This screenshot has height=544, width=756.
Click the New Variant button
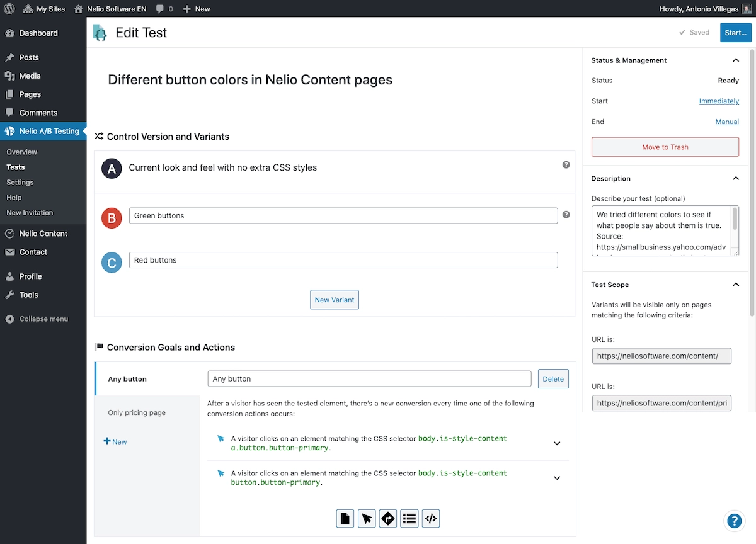click(x=335, y=300)
